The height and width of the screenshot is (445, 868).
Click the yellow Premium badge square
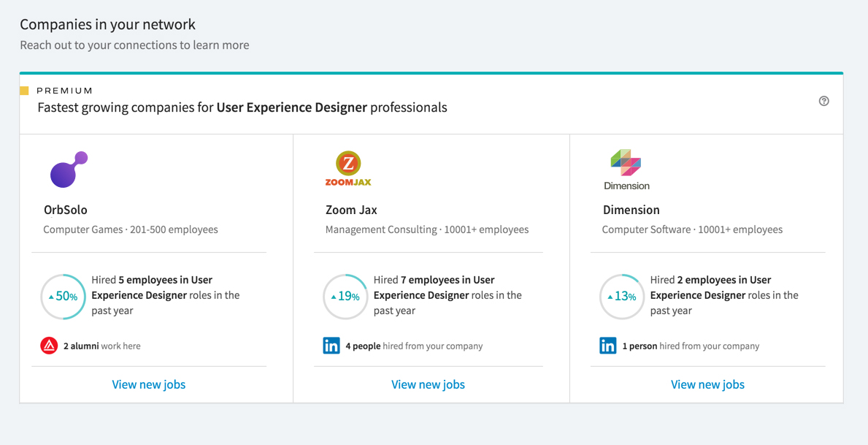click(24, 91)
